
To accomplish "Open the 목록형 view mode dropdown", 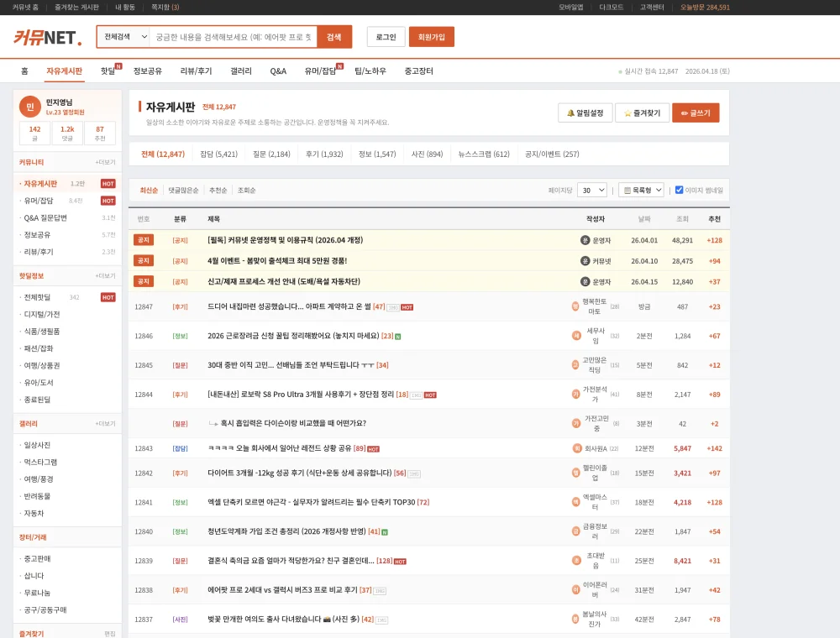I will coord(642,190).
